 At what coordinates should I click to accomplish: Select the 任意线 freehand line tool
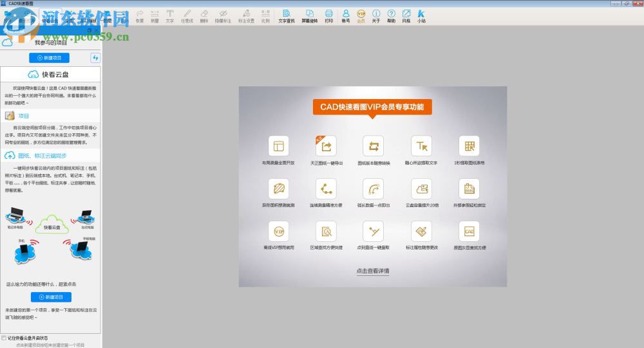pos(187,17)
